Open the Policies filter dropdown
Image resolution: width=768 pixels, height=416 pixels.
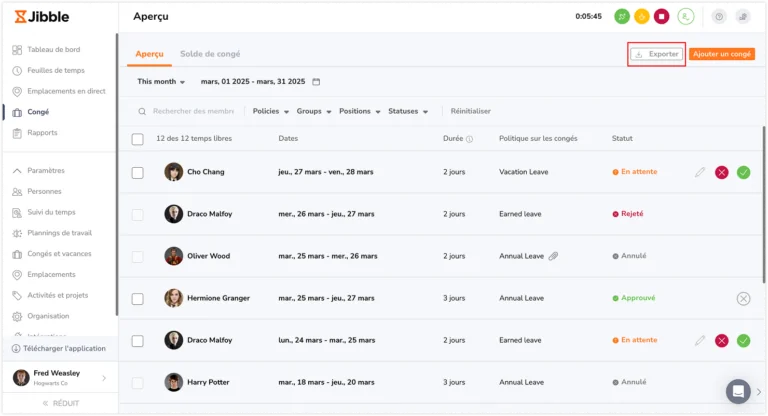point(270,111)
